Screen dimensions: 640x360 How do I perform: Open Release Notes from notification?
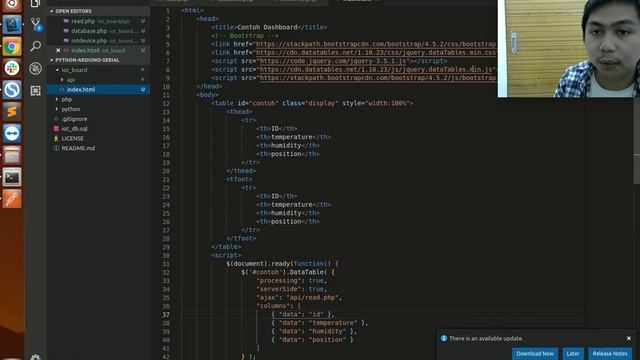(610, 353)
